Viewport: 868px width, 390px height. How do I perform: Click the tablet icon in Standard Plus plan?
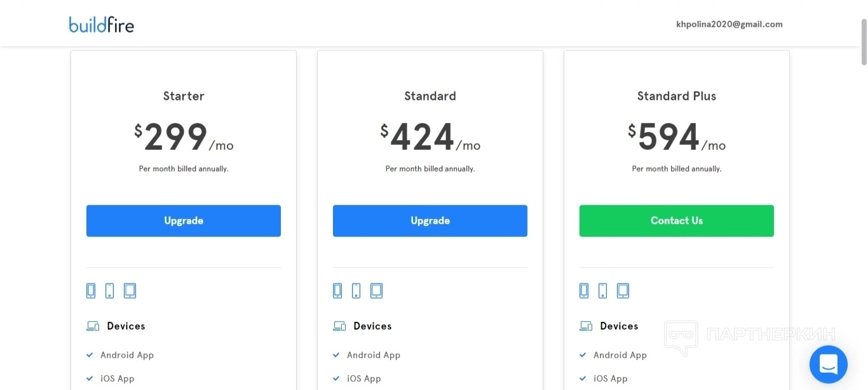623,291
